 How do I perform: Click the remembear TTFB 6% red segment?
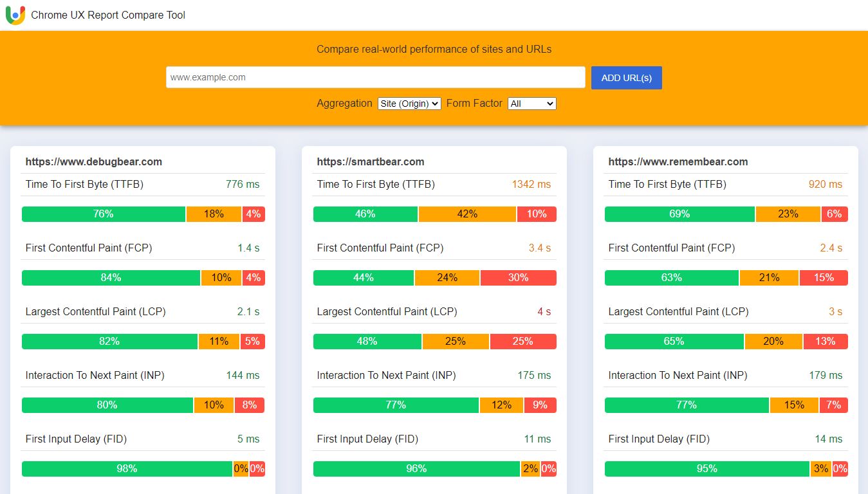[835, 214]
